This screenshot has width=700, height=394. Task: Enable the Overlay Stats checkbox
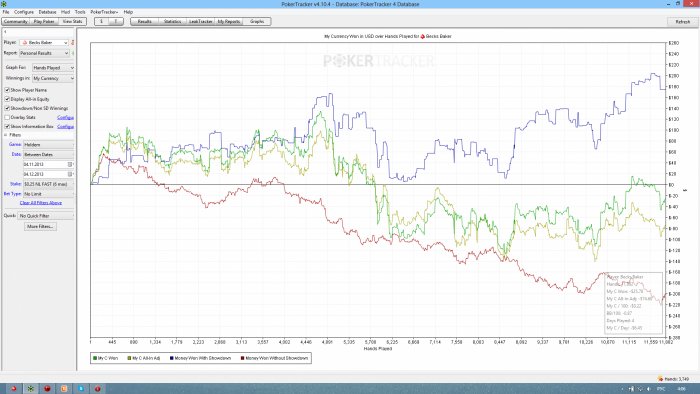(7, 117)
